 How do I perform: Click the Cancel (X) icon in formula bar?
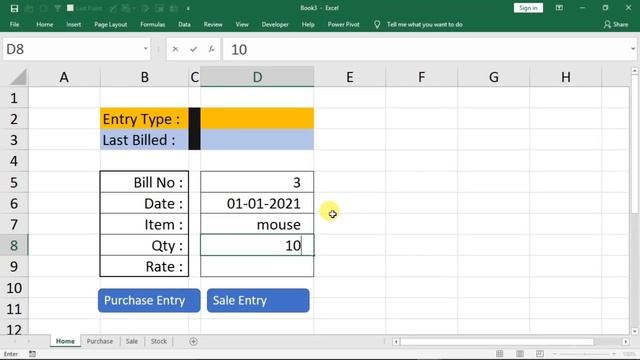click(x=175, y=49)
